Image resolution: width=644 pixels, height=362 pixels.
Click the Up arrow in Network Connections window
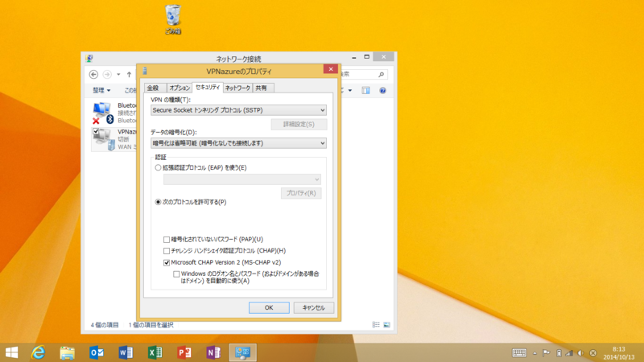(x=129, y=74)
